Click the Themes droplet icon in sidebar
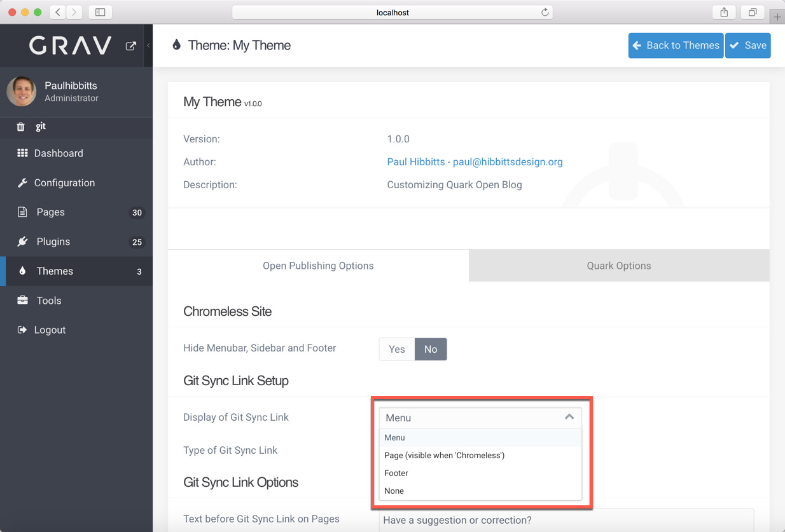Screen dimensions: 785x532 (22, 271)
